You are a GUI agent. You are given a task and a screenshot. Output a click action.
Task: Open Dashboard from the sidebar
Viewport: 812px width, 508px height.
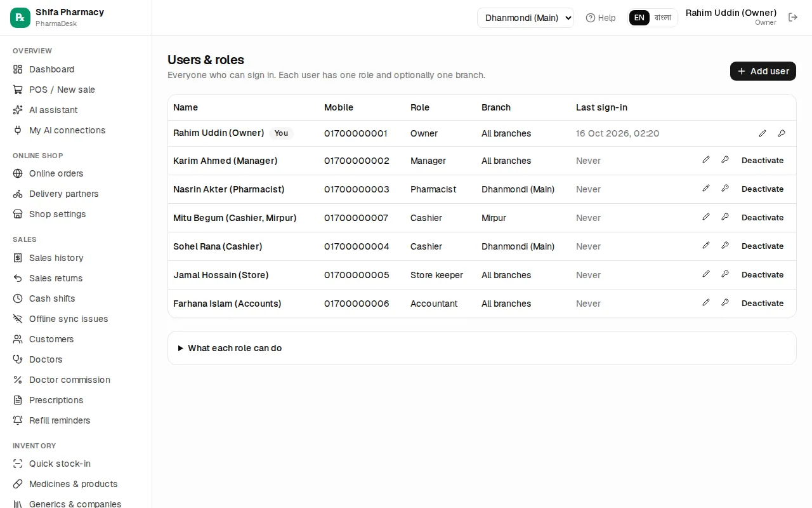point(76,69)
